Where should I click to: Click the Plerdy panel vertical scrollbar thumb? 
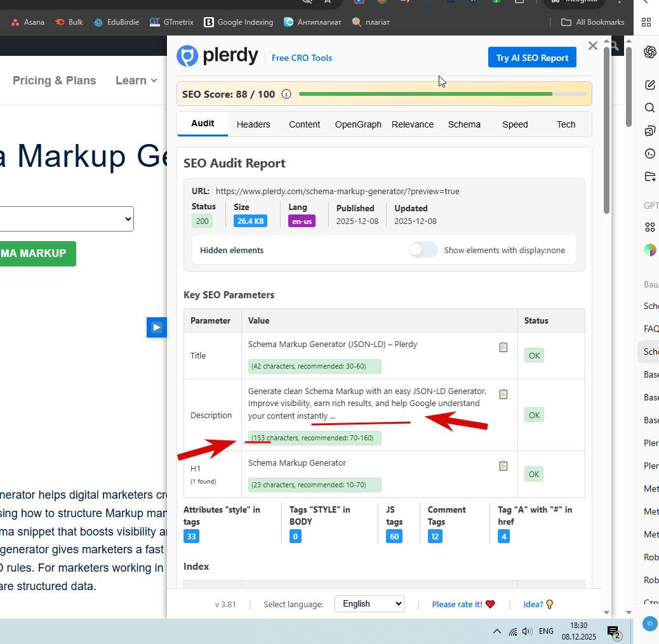pos(606,130)
